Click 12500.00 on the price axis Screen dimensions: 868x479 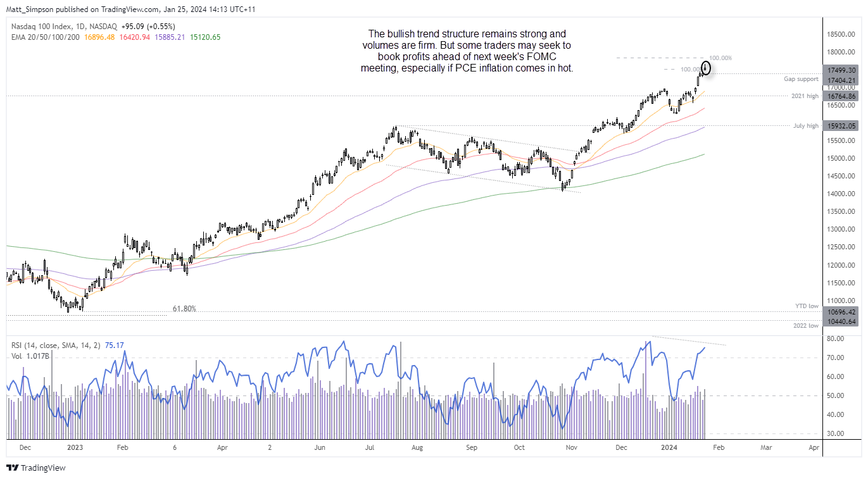point(841,247)
